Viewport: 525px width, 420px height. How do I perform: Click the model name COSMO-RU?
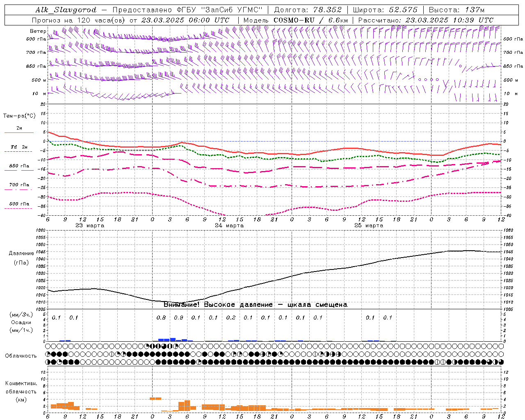click(x=294, y=20)
